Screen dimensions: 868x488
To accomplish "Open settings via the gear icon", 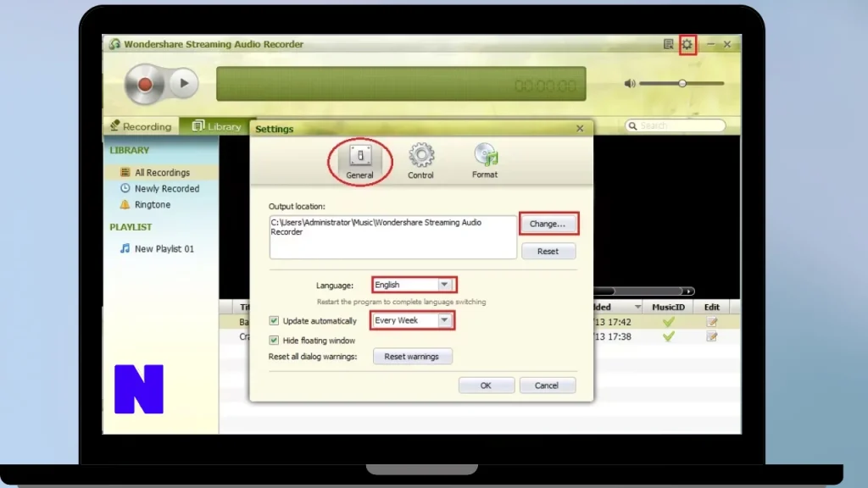I will (x=687, y=44).
